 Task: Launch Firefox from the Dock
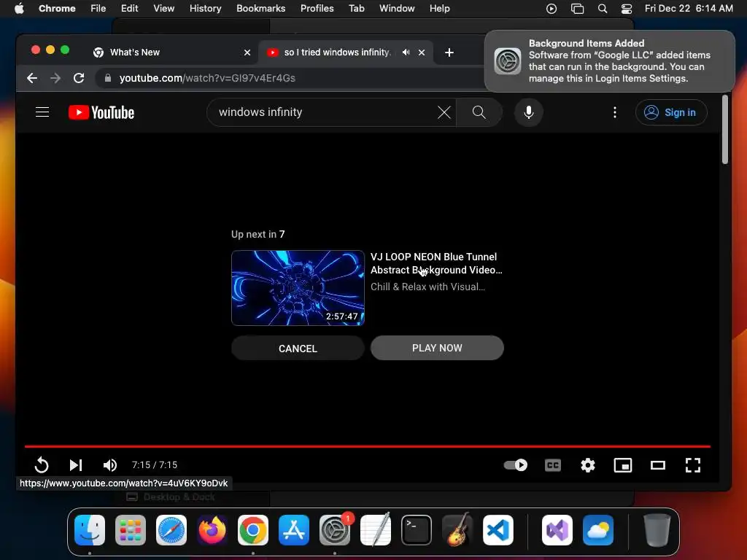coord(212,529)
